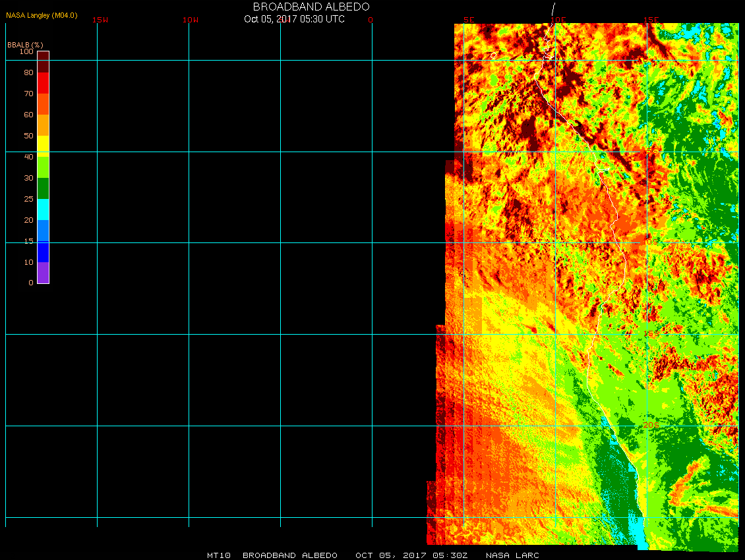Select the red 70-80 legend swatch
The height and width of the screenshot is (560, 745).
[x=44, y=82]
